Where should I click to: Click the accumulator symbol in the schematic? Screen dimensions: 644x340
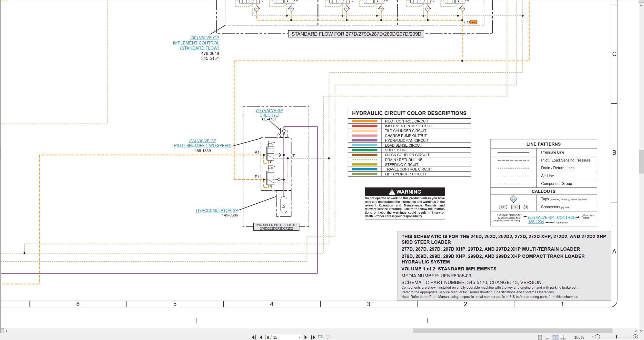coord(284,205)
